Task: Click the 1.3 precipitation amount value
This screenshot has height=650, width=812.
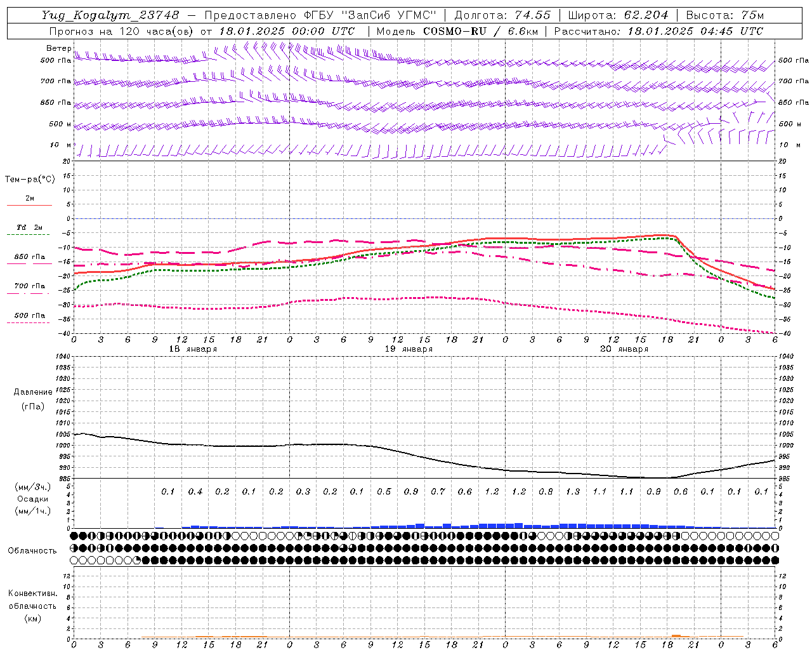Action: [x=573, y=491]
